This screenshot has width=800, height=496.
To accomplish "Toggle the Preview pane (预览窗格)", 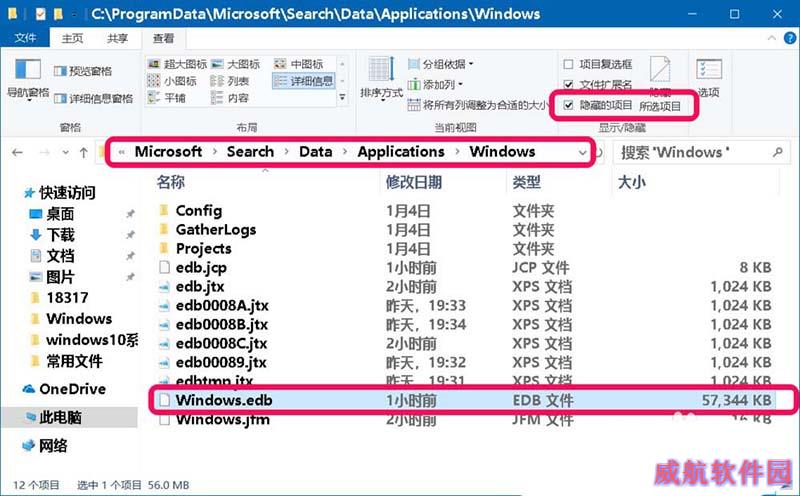I will 82,72.
